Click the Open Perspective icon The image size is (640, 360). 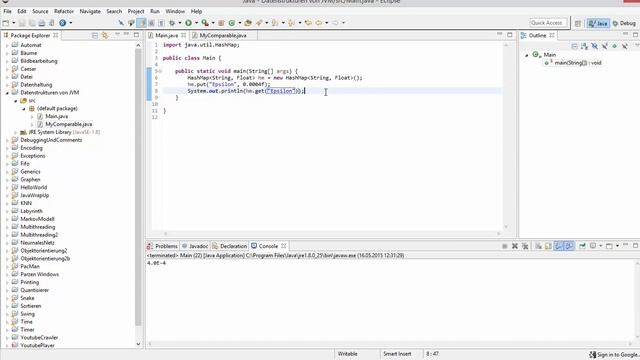pyautogui.click(x=578, y=23)
